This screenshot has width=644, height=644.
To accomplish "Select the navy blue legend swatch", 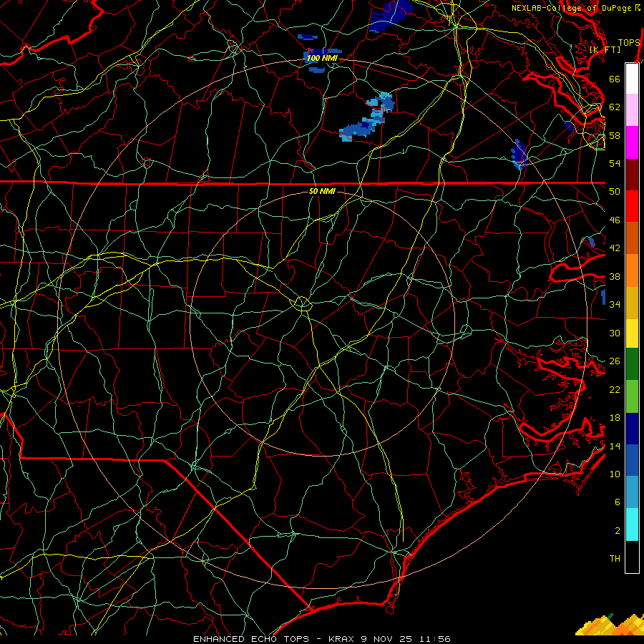I will tap(632, 429).
